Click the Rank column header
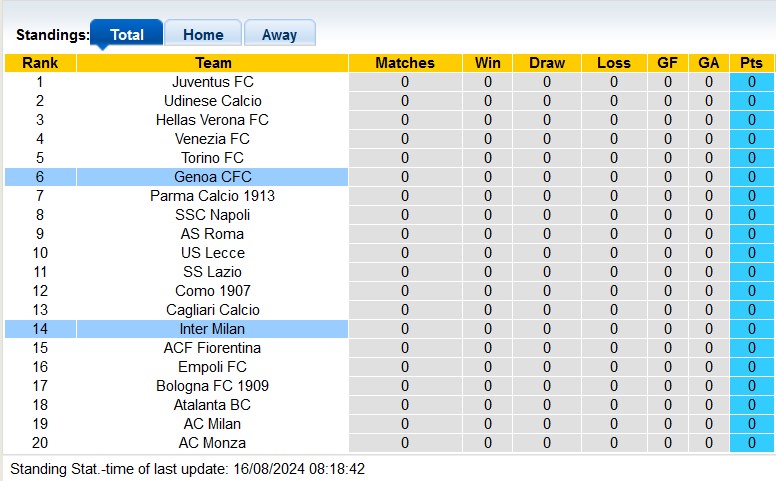Image resolution: width=776 pixels, height=481 pixels. [x=40, y=63]
